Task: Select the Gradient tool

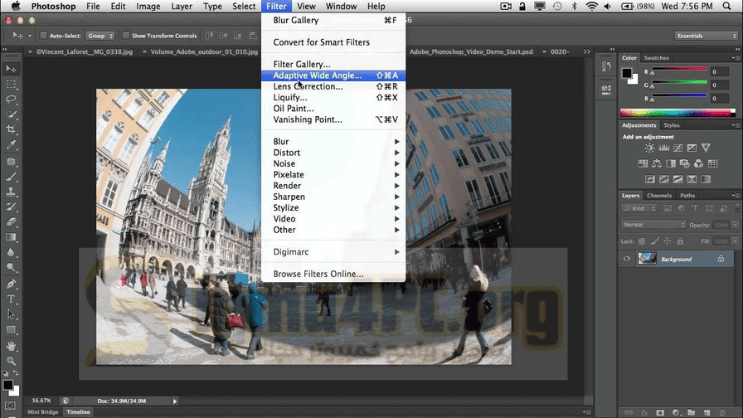Action: [x=11, y=237]
